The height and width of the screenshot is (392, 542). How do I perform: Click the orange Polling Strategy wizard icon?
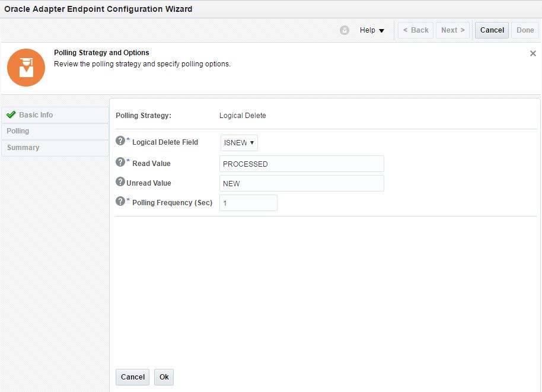(26, 68)
